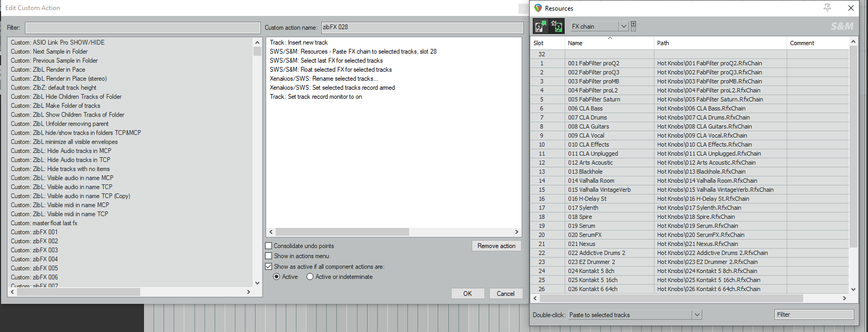
Task: Select 'Set selected tracks record armed' action
Action: coord(332,88)
